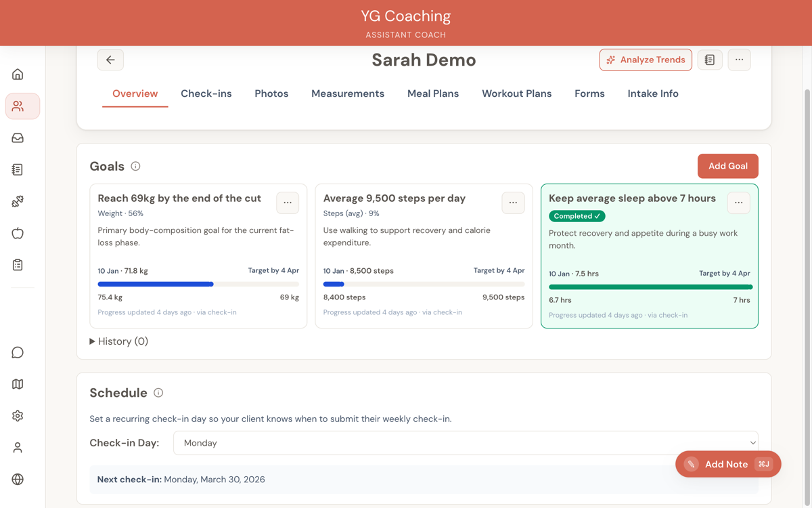The image size is (812, 508).
Task: Open the map/guides icon in the sidebar
Action: (18, 384)
